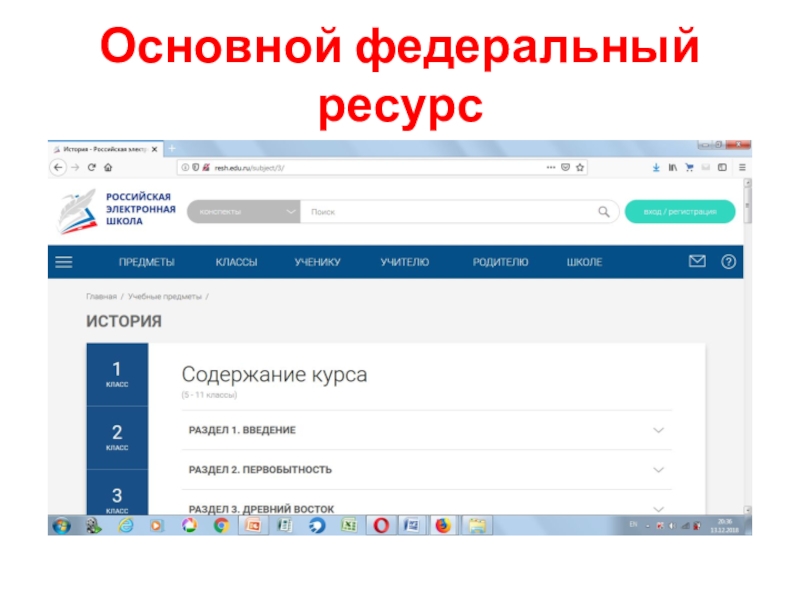Screen dimensions: 800x600
Task: Click the search magnifier icon
Action: (604, 212)
